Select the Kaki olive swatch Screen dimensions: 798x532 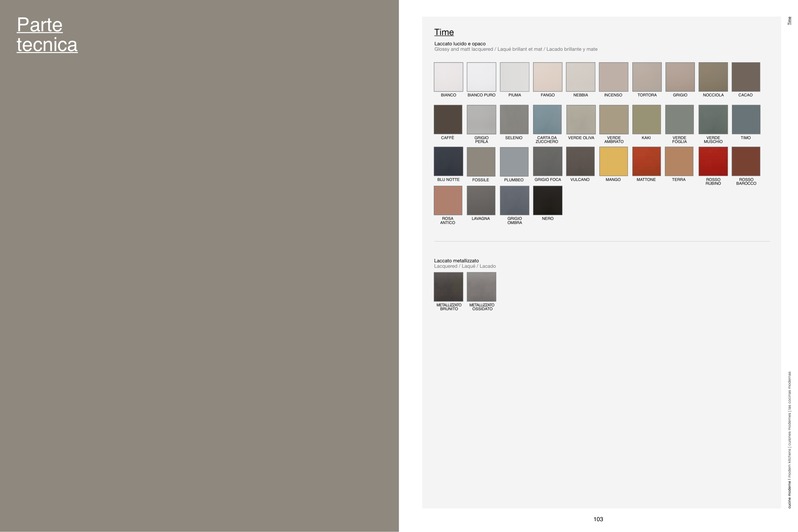(646, 119)
